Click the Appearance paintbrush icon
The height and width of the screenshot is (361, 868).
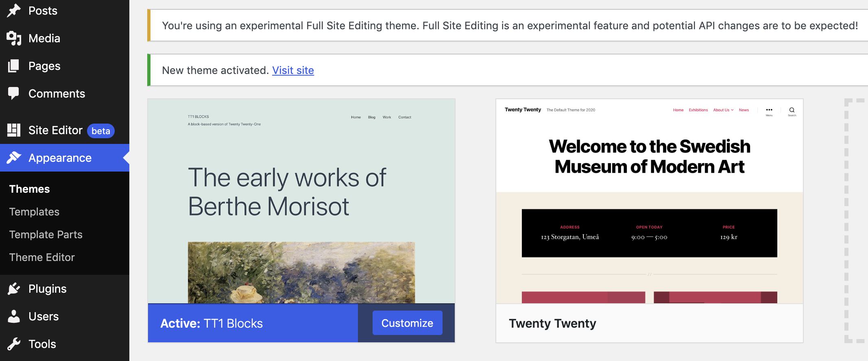tap(14, 158)
